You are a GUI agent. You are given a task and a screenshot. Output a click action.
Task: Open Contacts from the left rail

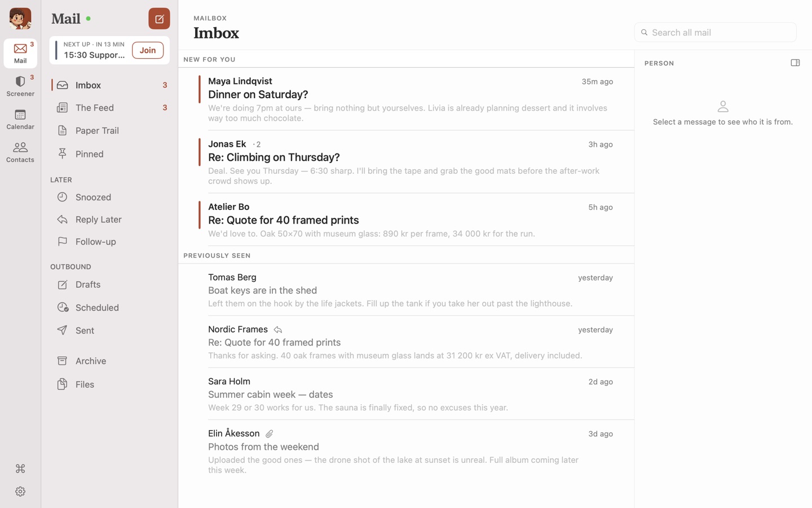20,152
